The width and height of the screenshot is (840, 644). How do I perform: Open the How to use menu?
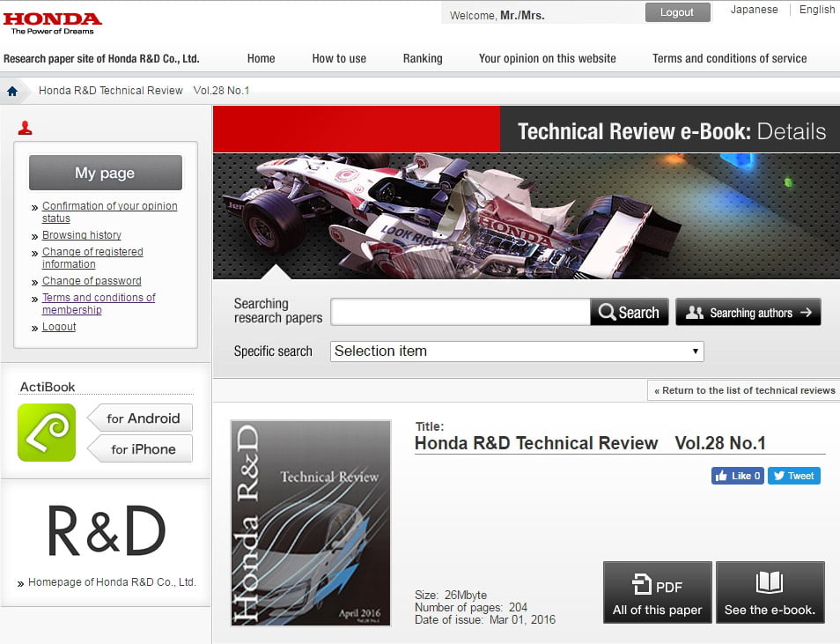tap(339, 58)
